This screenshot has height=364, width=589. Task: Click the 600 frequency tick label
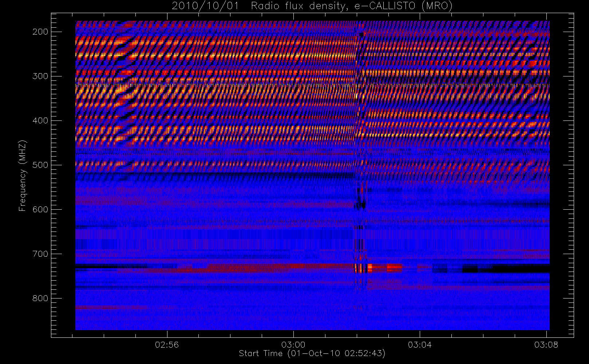pyautogui.click(x=40, y=209)
